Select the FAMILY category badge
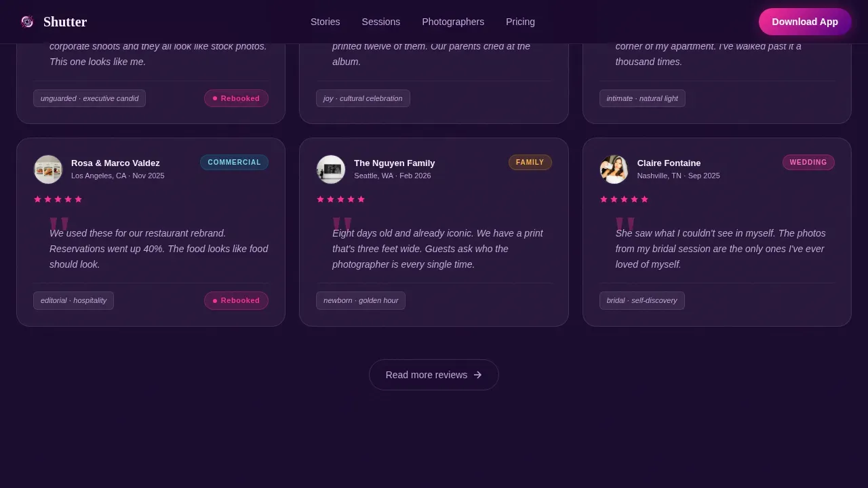Image resolution: width=868 pixels, height=488 pixels. [530, 163]
